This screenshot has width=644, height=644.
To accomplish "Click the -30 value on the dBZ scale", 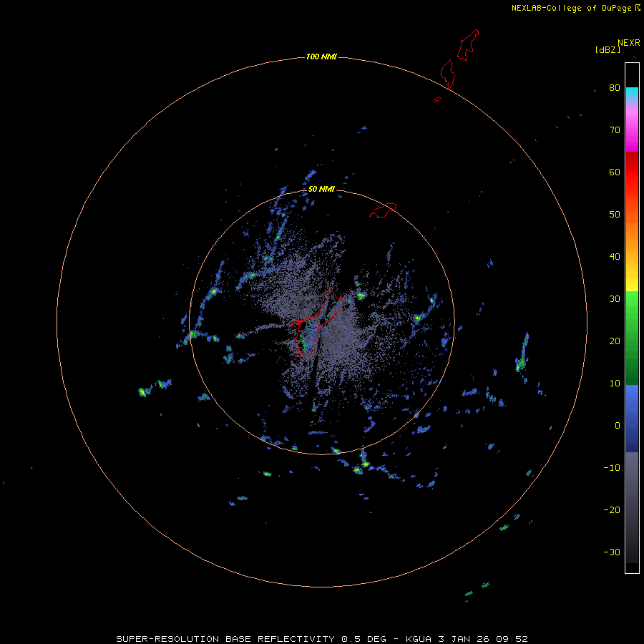I will pos(612,552).
